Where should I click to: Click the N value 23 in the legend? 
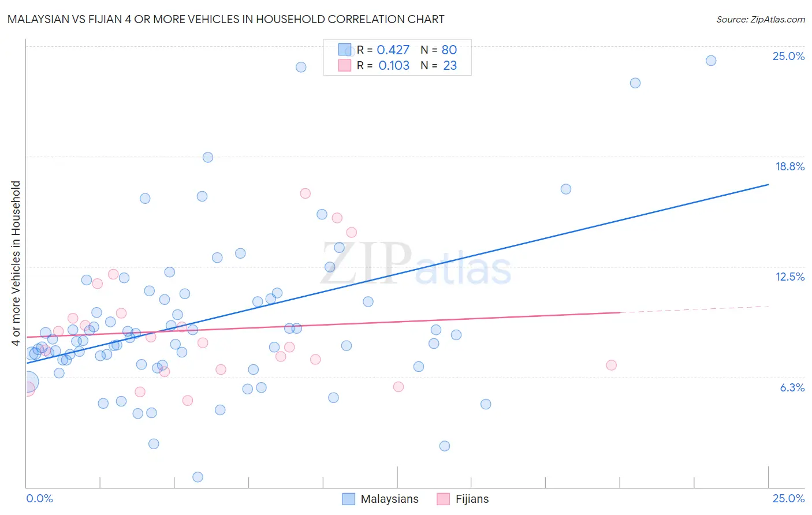pos(449,66)
